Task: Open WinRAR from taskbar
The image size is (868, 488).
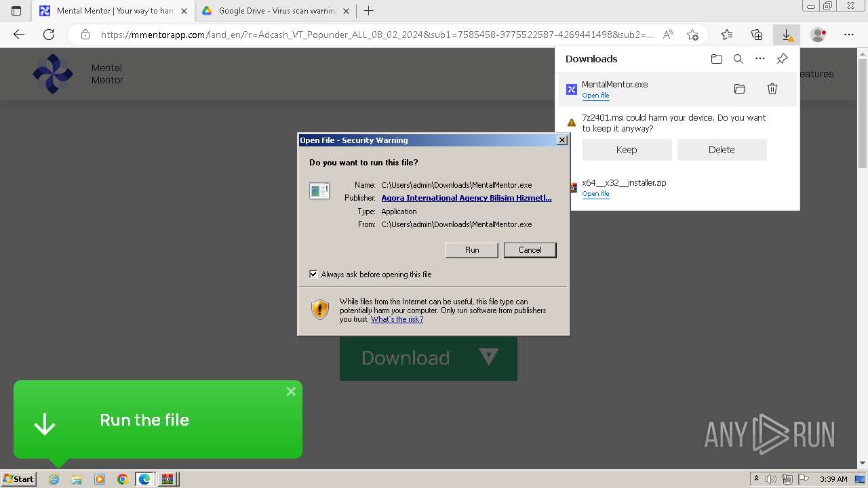Action: point(167,479)
